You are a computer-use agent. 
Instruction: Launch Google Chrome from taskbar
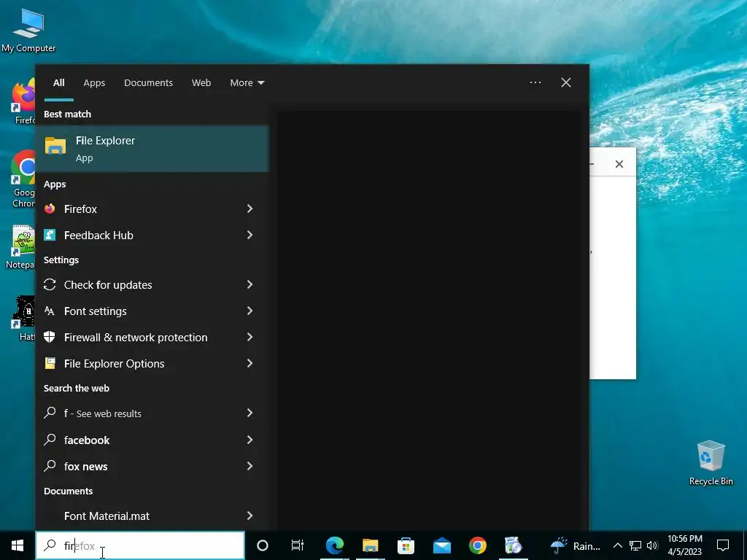[x=477, y=545]
